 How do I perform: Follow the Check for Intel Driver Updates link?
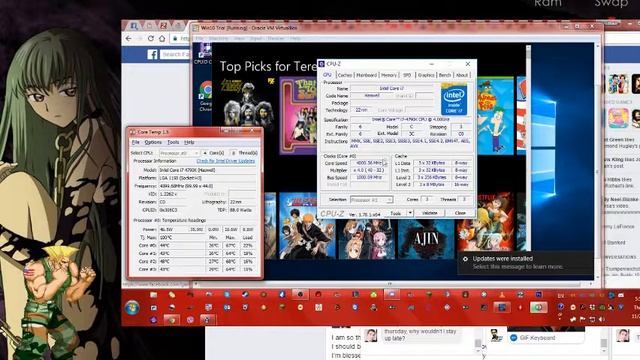point(226,161)
